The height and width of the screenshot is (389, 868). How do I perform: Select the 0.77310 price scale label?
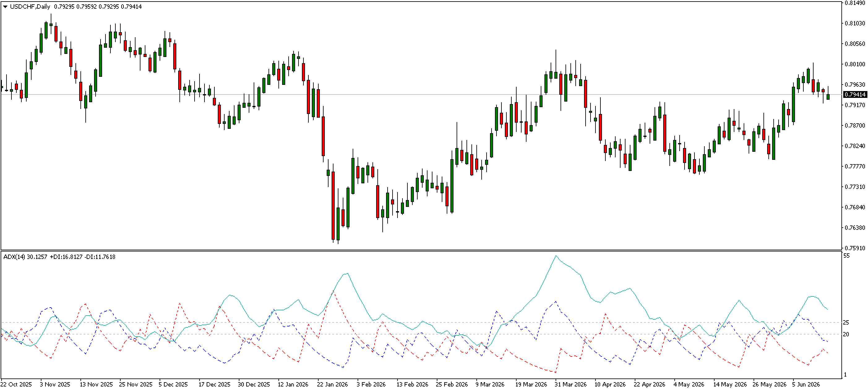click(x=855, y=187)
